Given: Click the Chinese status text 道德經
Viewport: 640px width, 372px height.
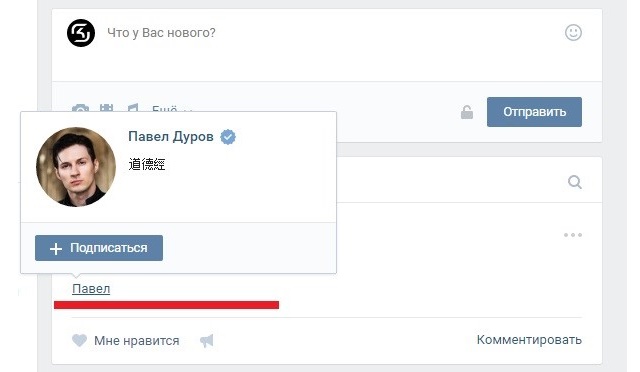Looking at the screenshot, I should click(x=147, y=164).
